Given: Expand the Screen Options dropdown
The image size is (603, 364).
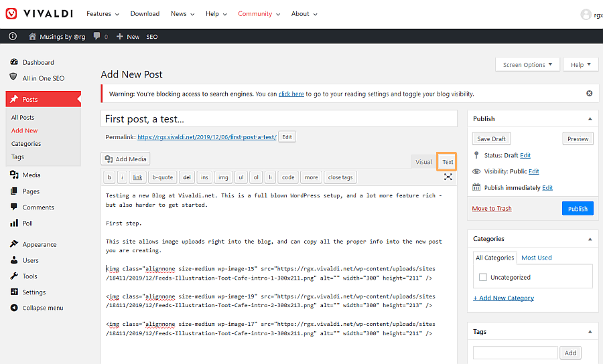Looking at the screenshot, I should point(527,65).
